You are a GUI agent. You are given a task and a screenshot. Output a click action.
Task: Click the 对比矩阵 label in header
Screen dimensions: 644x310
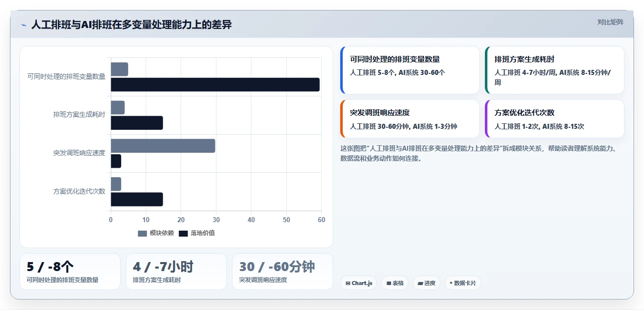tap(610, 22)
